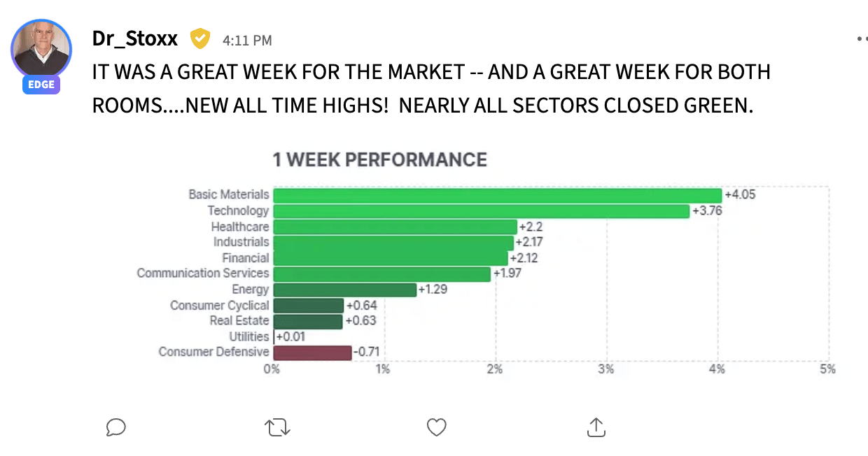Click the gold verified badge
868x456 pixels.
pyautogui.click(x=200, y=38)
